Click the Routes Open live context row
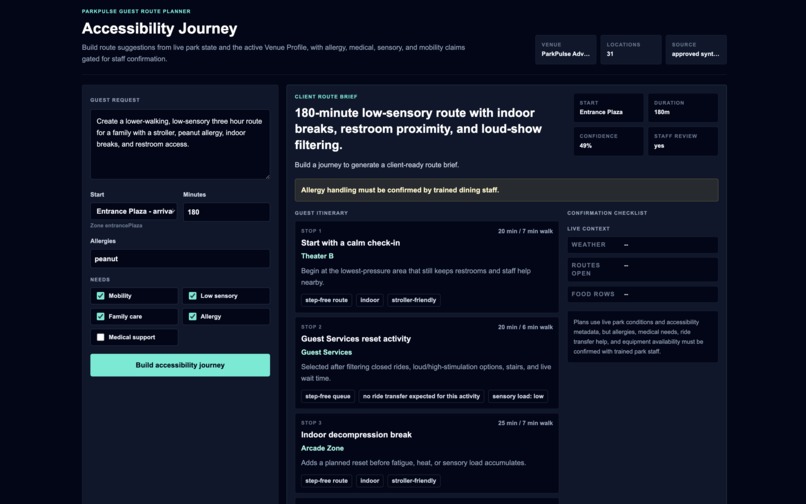The width and height of the screenshot is (806, 504). pyautogui.click(x=643, y=269)
